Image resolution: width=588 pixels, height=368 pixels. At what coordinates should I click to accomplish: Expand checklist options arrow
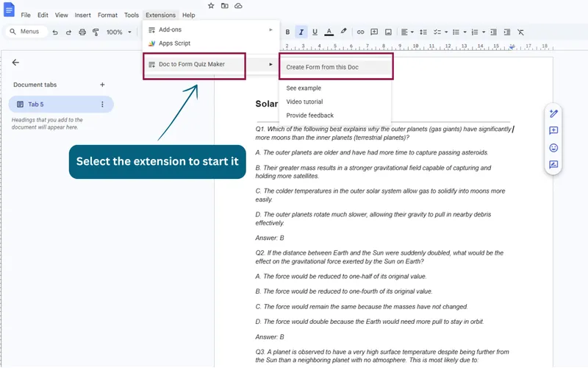[x=446, y=32]
